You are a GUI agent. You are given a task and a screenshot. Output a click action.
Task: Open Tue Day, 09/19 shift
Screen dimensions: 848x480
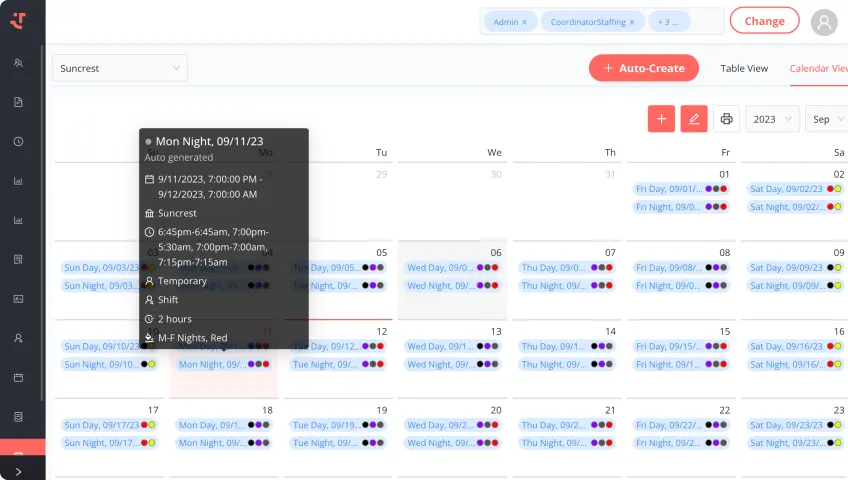click(338, 425)
